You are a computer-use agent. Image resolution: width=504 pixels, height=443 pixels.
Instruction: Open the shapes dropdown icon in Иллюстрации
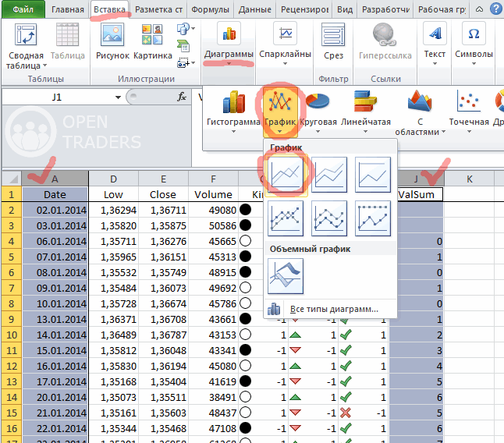[186, 29]
